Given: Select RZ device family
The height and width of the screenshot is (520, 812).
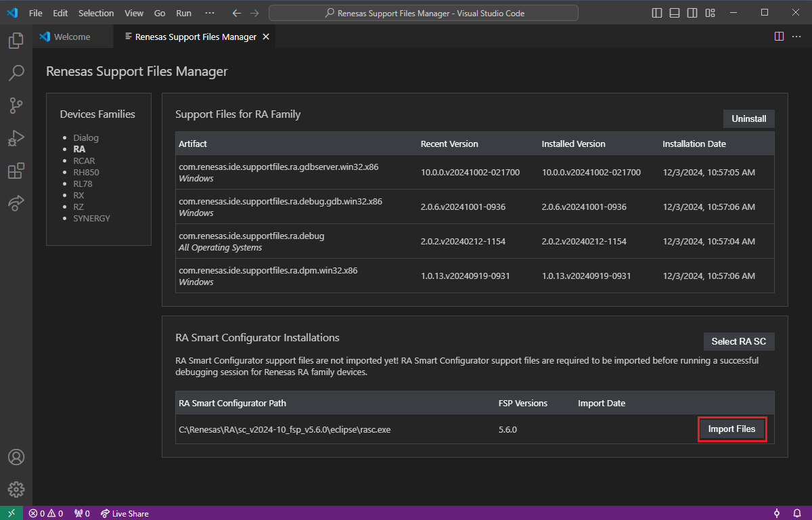Looking at the screenshot, I should tap(78, 207).
